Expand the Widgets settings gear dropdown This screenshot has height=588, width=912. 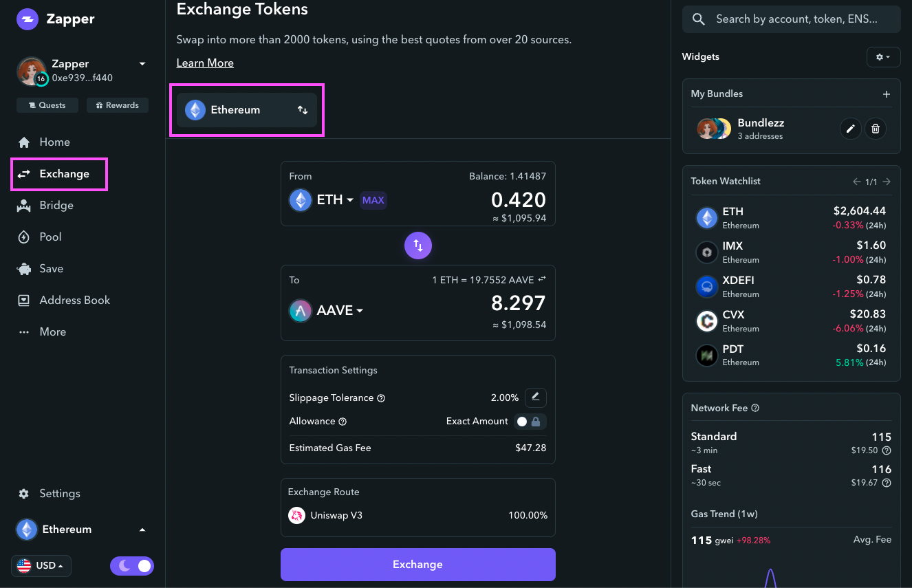883,57
